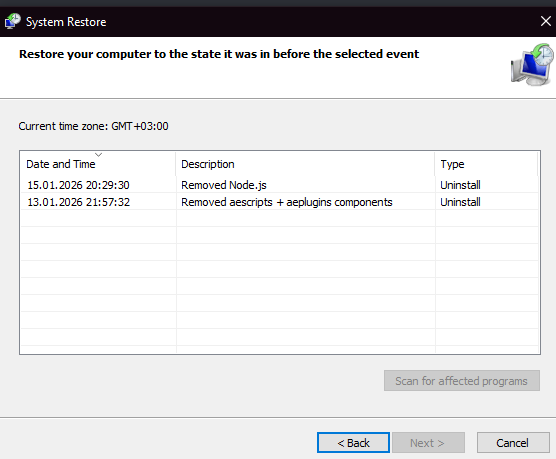Image resolution: width=556 pixels, height=459 pixels.
Task: Sort by Date and Time column header
Action: pos(98,164)
